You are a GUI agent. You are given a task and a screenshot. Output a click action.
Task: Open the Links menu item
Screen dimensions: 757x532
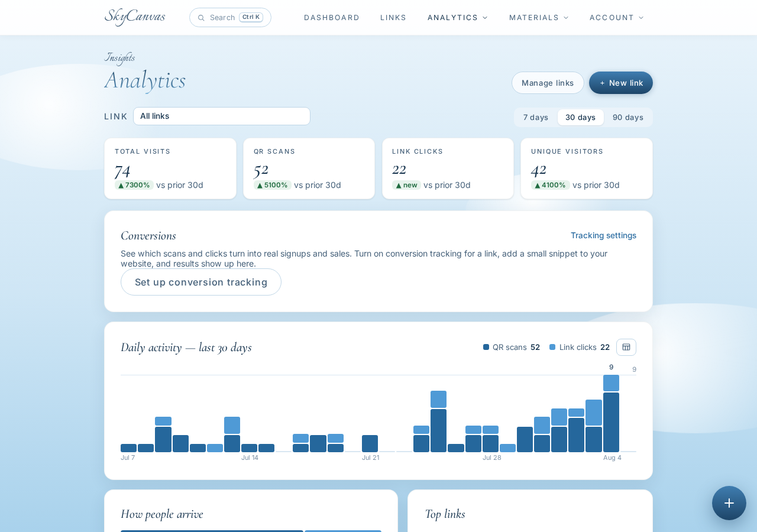393,18
